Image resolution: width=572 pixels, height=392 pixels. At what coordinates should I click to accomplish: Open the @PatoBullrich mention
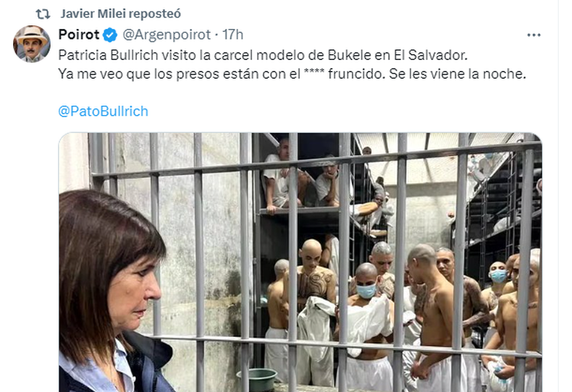pyautogui.click(x=104, y=111)
